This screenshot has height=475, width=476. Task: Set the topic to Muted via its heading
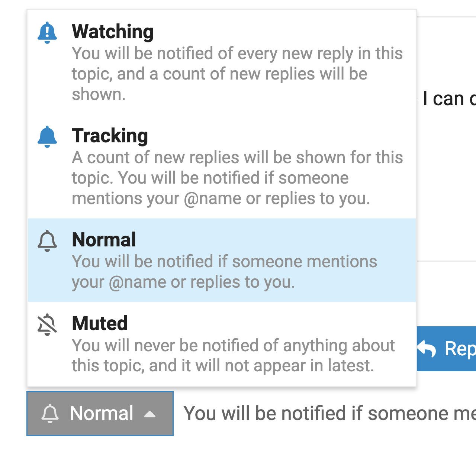(x=100, y=323)
